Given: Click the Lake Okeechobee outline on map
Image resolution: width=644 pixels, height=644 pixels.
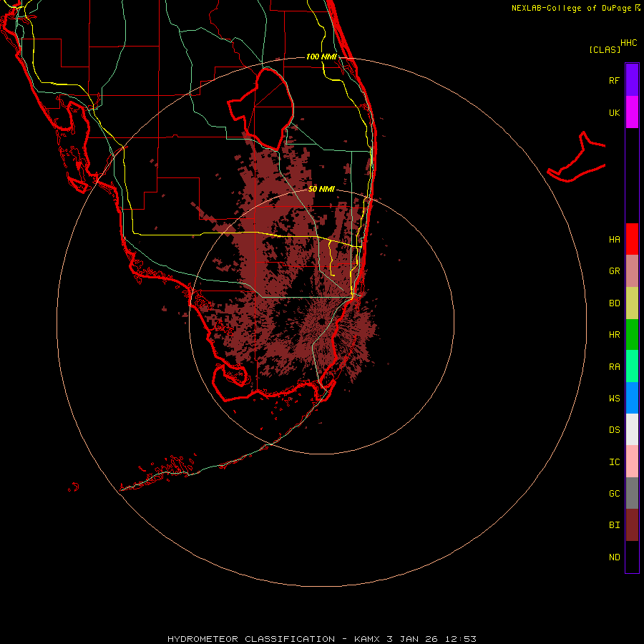Looking at the screenshot, I should [x=261, y=109].
